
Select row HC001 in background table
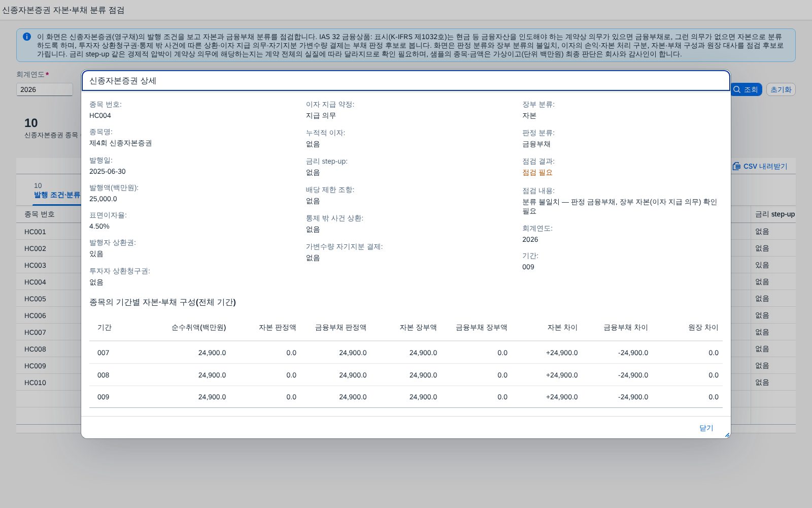[x=49, y=232]
